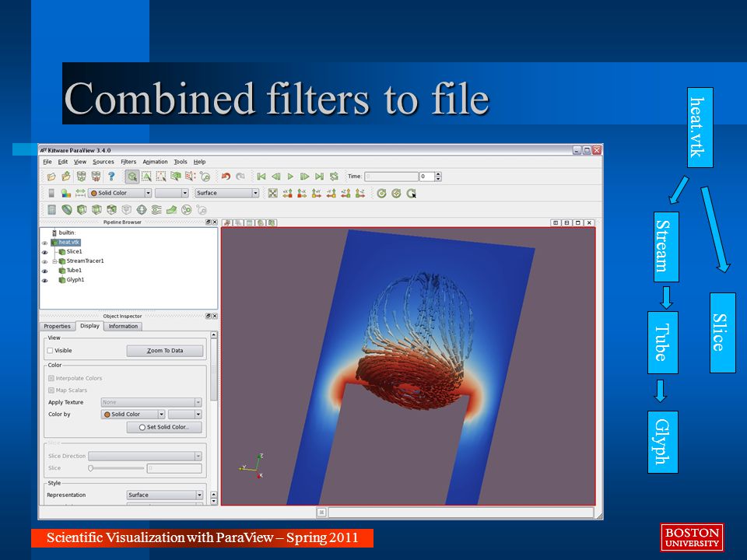Play the animation

point(290,177)
